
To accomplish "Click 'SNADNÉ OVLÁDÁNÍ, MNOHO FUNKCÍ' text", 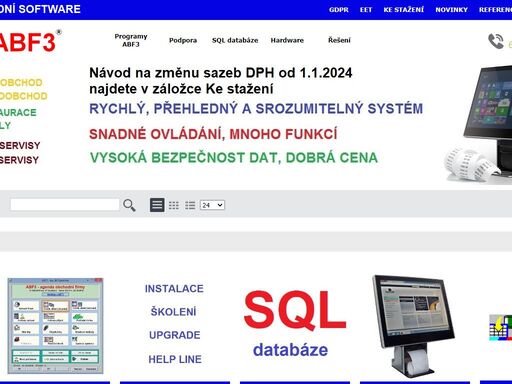I will [x=213, y=134].
